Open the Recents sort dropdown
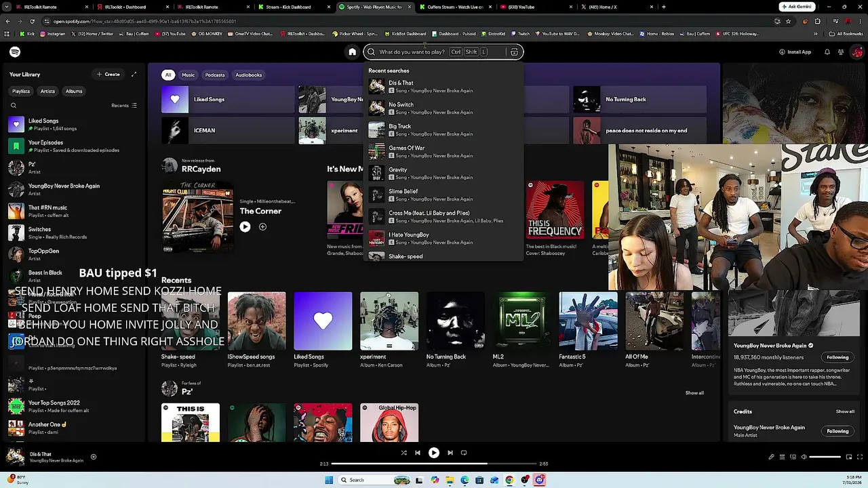This screenshot has width=868, height=488. tap(124, 106)
